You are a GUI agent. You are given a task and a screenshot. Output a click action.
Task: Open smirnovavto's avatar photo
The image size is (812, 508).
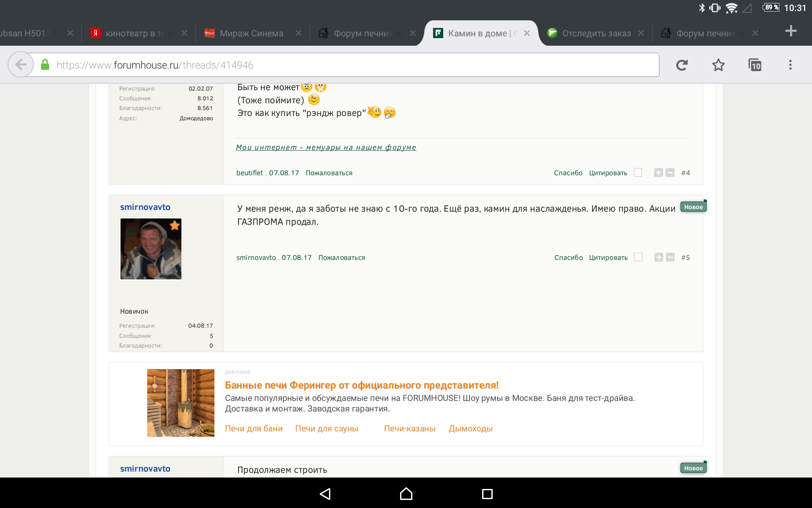tap(151, 249)
